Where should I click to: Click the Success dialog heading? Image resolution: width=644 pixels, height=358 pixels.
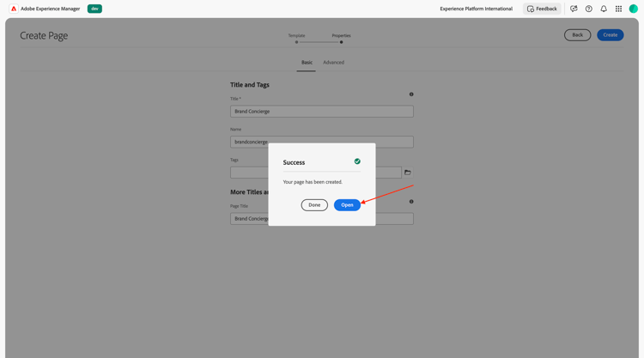294,162
